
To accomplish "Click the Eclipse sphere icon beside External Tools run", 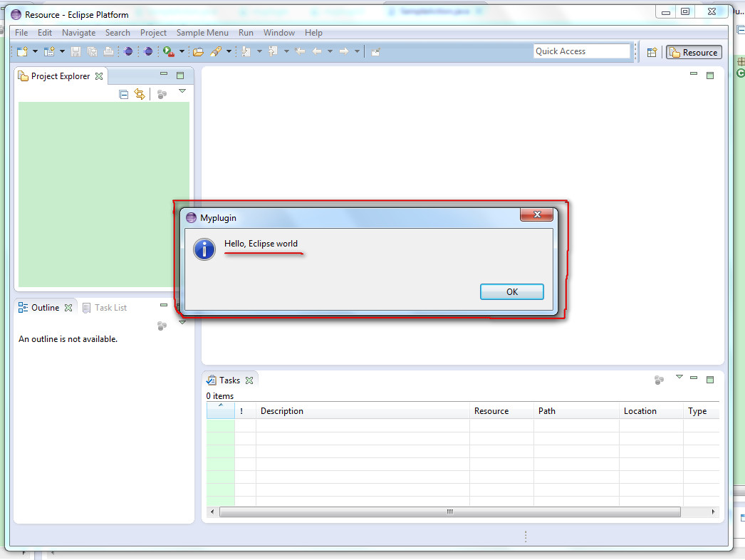I will point(148,51).
